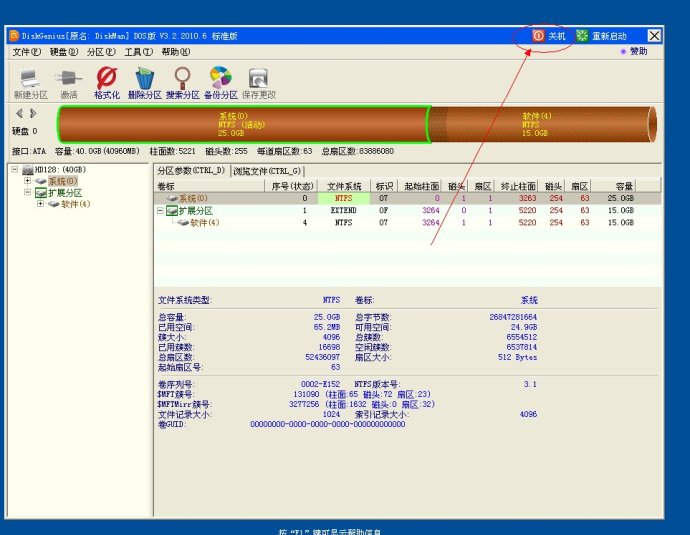Switch to Partition Parameters (分区参数) tab
The width and height of the screenshot is (690, 535).
pyautogui.click(x=191, y=171)
